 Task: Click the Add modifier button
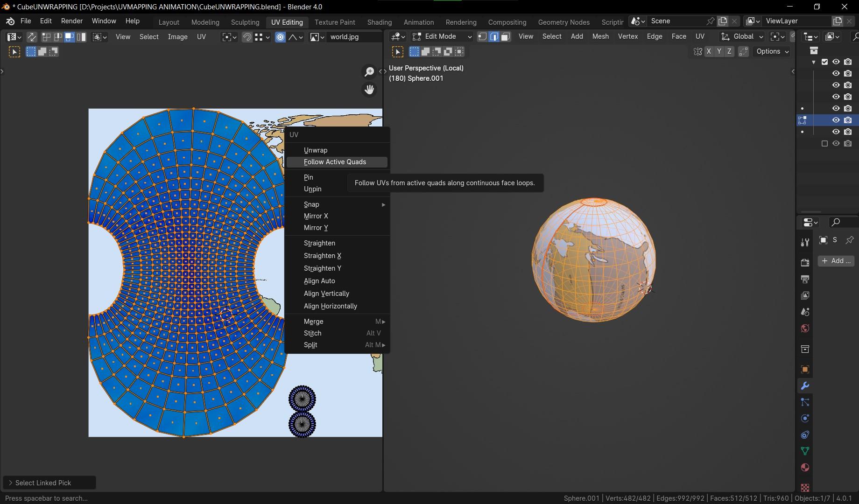836,261
